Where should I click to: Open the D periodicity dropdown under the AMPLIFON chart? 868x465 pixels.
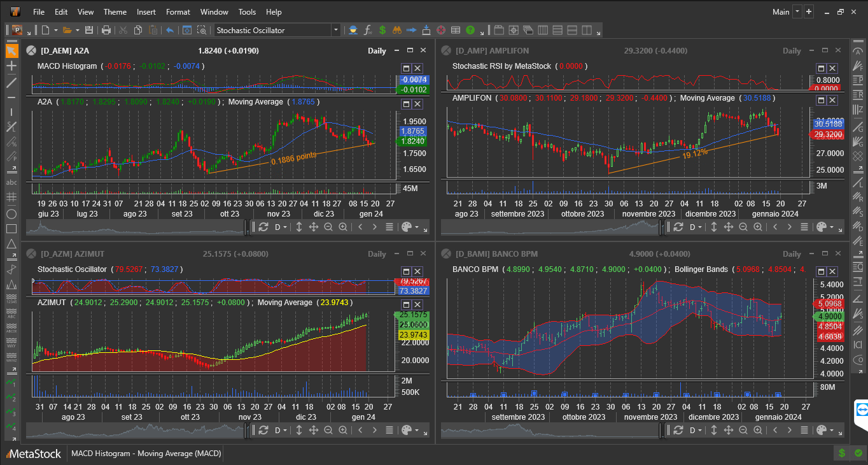coord(696,227)
